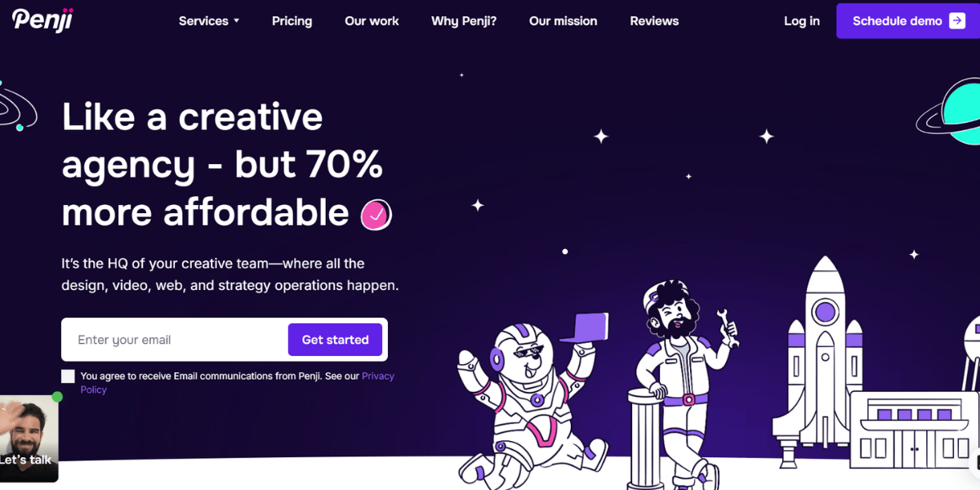Viewport: 980px width, 490px height.
Task: Click the Log in link
Action: 802,21
